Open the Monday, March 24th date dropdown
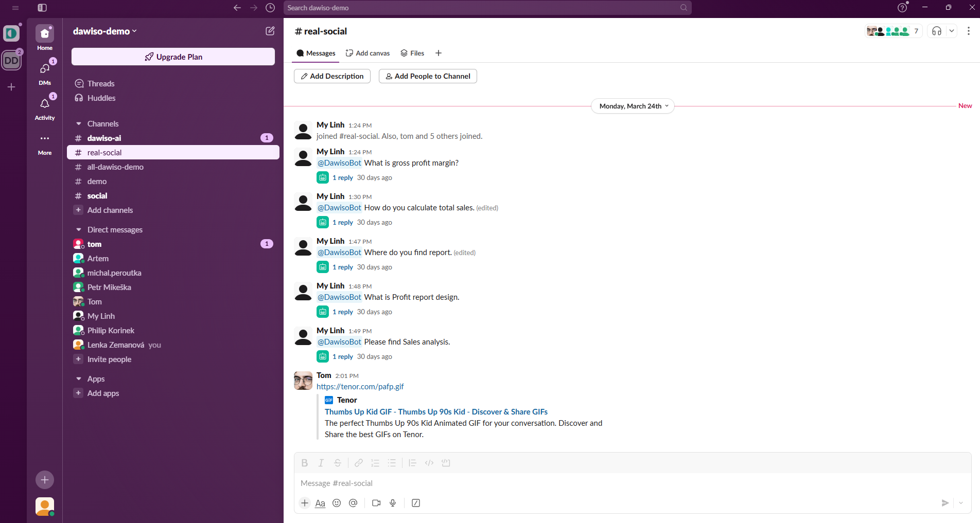Screen dimensions: 980x523 coord(633,106)
